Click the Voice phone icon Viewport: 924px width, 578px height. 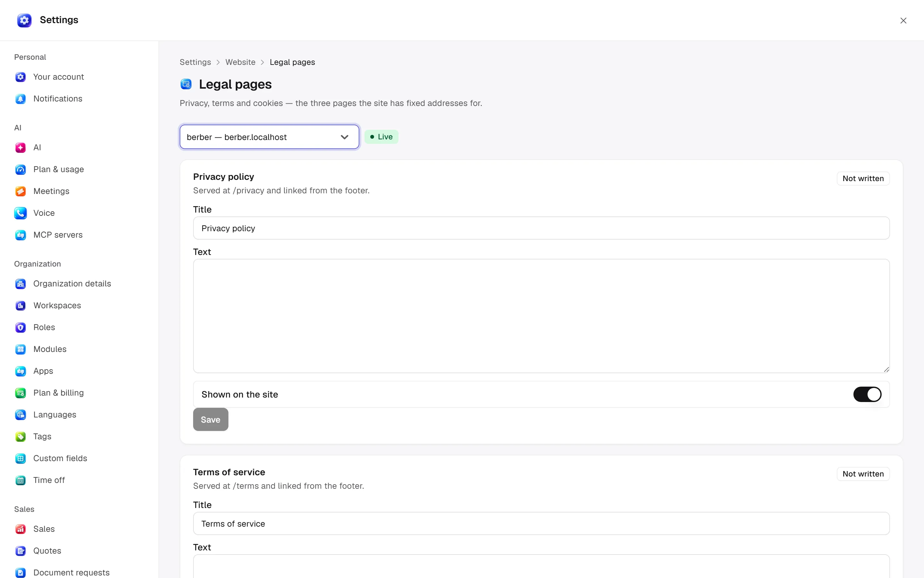[21, 213]
